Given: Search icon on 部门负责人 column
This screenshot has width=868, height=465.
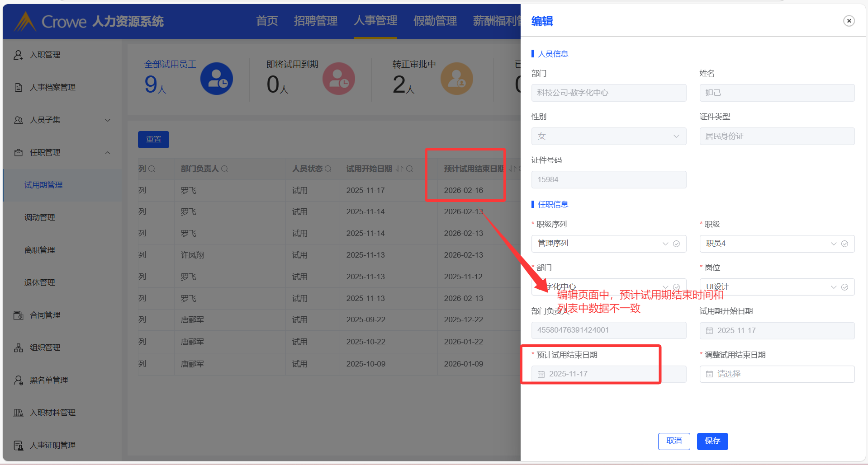Looking at the screenshot, I should coord(224,169).
